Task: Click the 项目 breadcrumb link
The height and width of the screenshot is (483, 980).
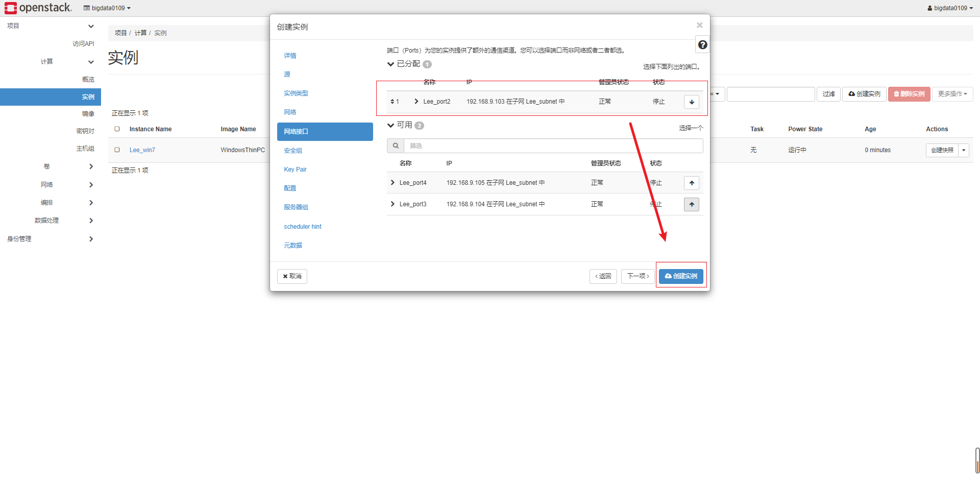Action: tap(120, 33)
